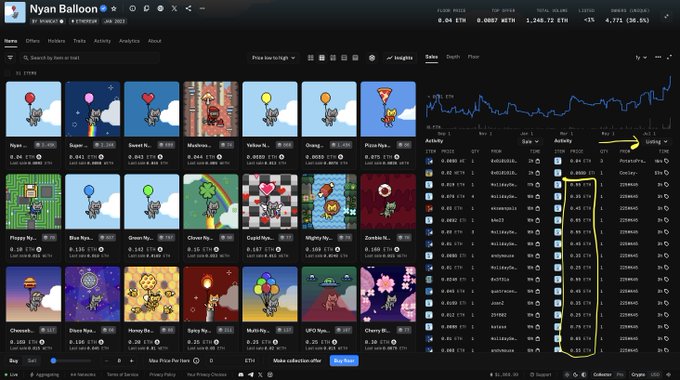Viewport: 680px width, 380px height.
Task: Click the sound icon in the footer right corner
Action: [669, 374]
